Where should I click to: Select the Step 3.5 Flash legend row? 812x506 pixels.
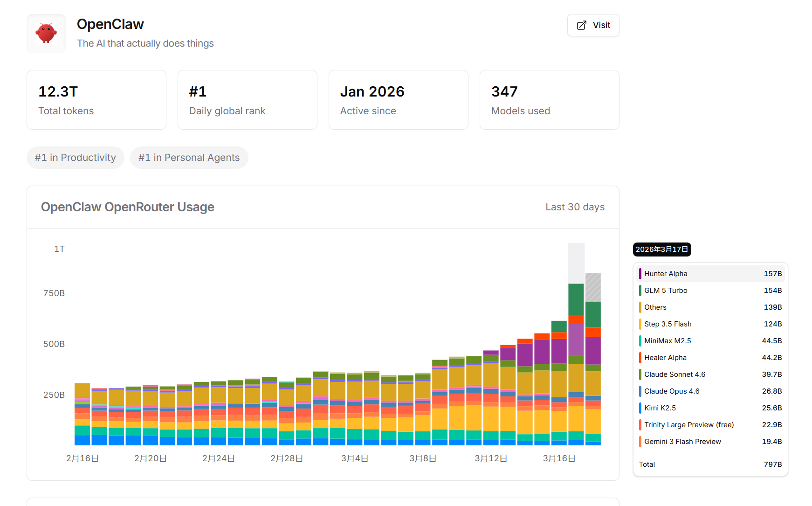(x=710, y=324)
